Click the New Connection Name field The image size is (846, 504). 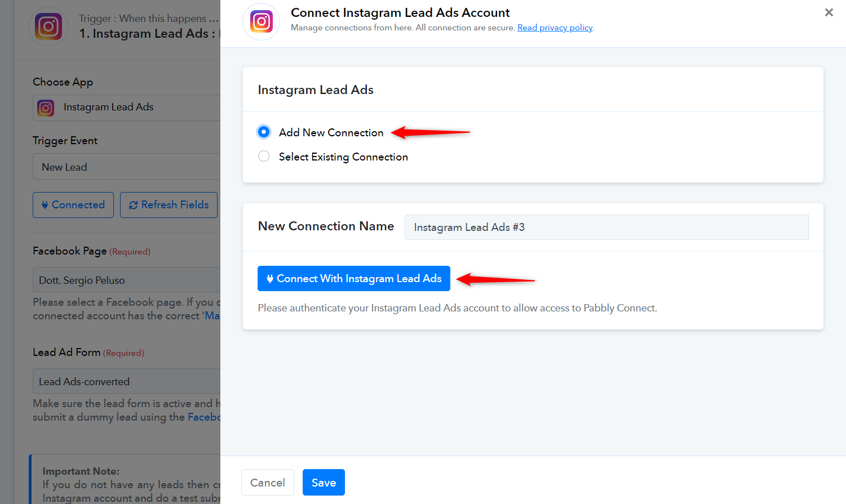(606, 227)
